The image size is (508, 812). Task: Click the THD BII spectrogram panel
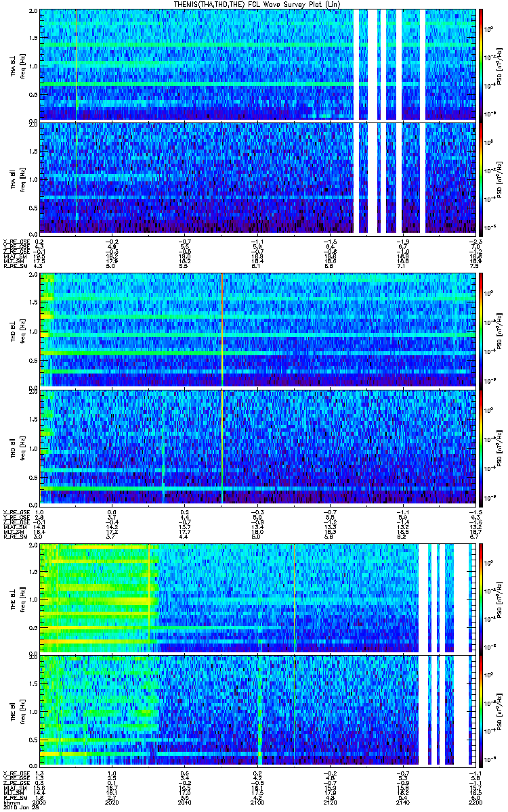point(257,447)
